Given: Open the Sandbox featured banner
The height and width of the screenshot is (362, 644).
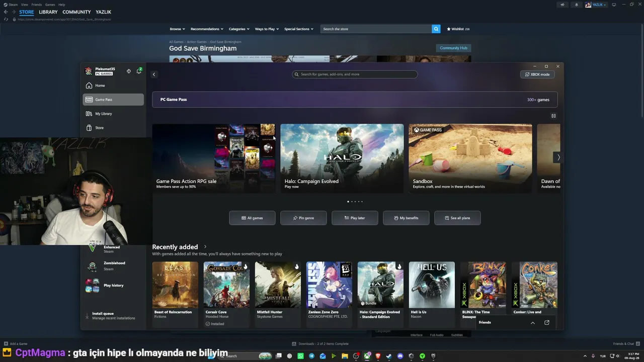Looking at the screenshot, I should (470, 158).
